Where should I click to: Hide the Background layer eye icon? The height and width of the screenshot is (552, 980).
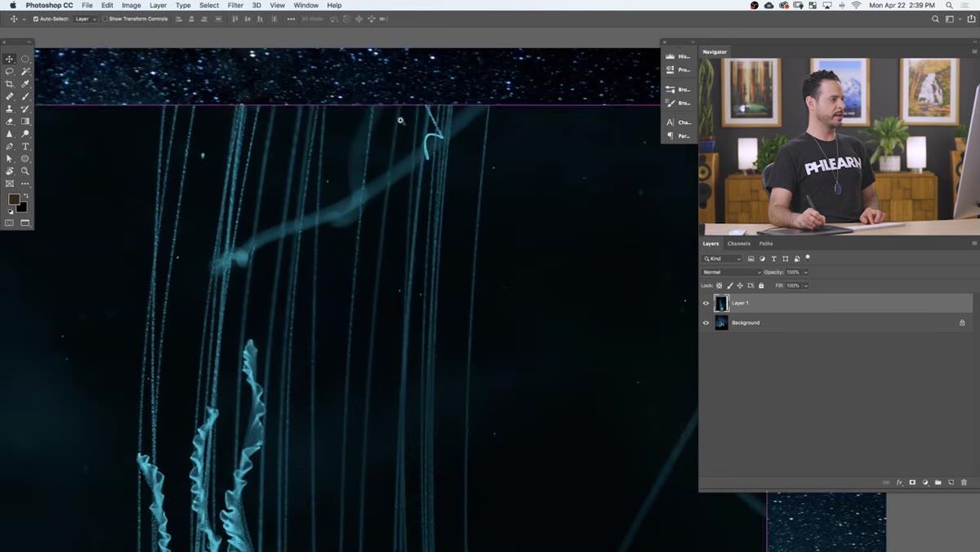[x=706, y=323]
